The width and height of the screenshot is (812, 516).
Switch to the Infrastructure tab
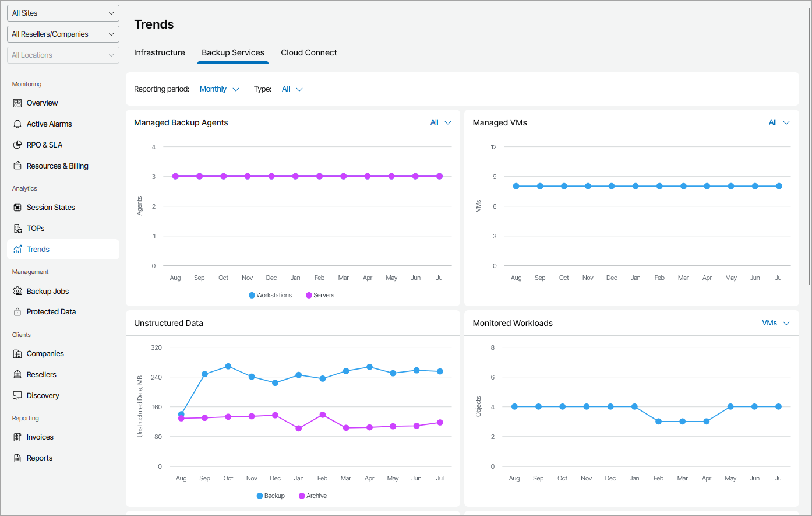pyautogui.click(x=160, y=52)
